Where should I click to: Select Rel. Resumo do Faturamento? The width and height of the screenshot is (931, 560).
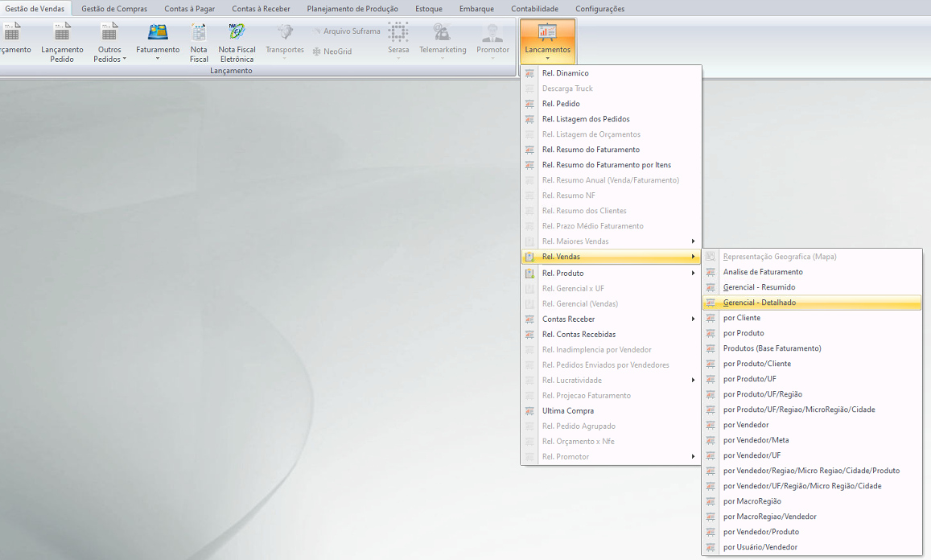pos(591,150)
